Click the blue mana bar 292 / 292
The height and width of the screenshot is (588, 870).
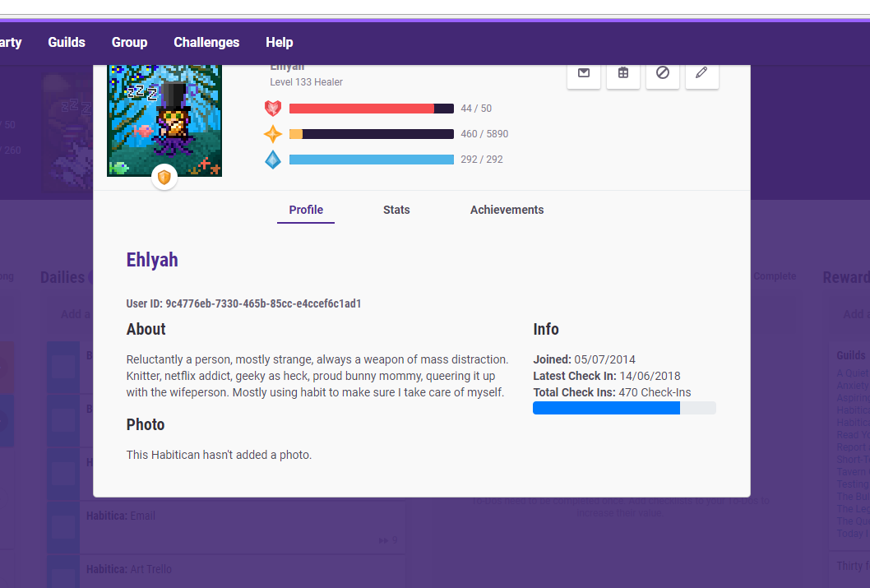(371, 160)
